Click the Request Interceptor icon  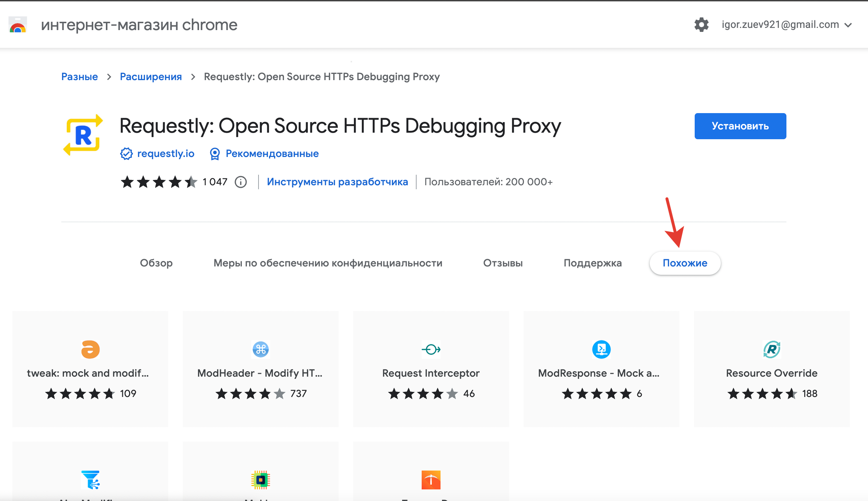coord(431,349)
